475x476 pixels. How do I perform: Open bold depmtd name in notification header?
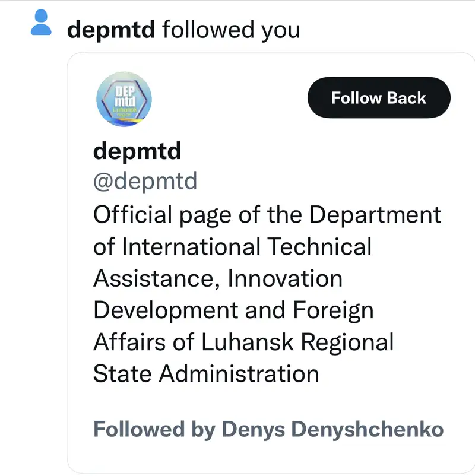(111, 29)
